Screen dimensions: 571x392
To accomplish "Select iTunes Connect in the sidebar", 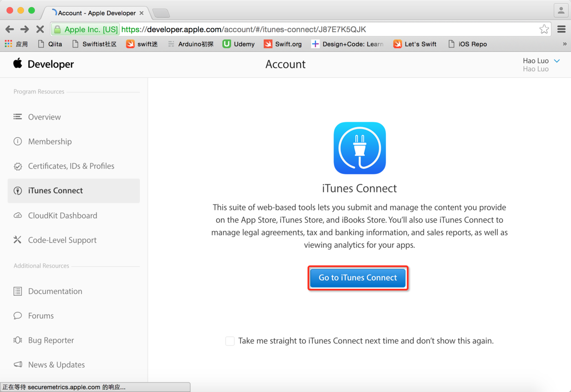I will (74, 191).
